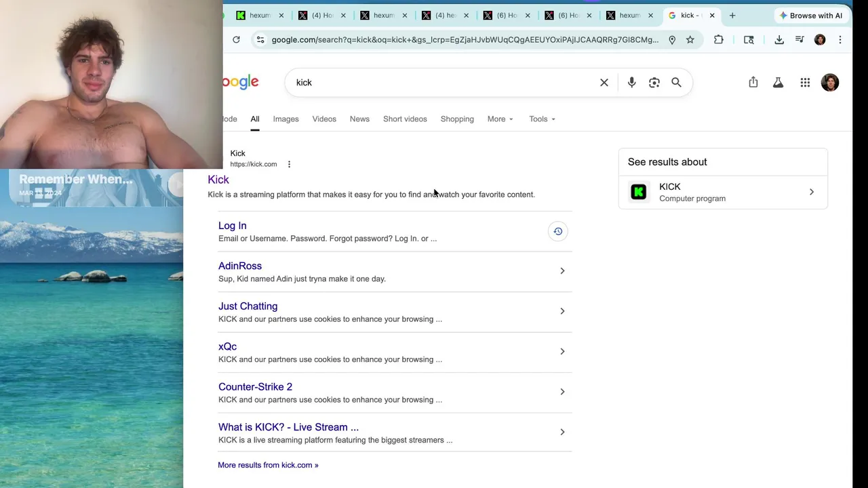The height and width of the screenshot is (488, 868).
Task: Click More results from kick.com
Action: (268, 465)
